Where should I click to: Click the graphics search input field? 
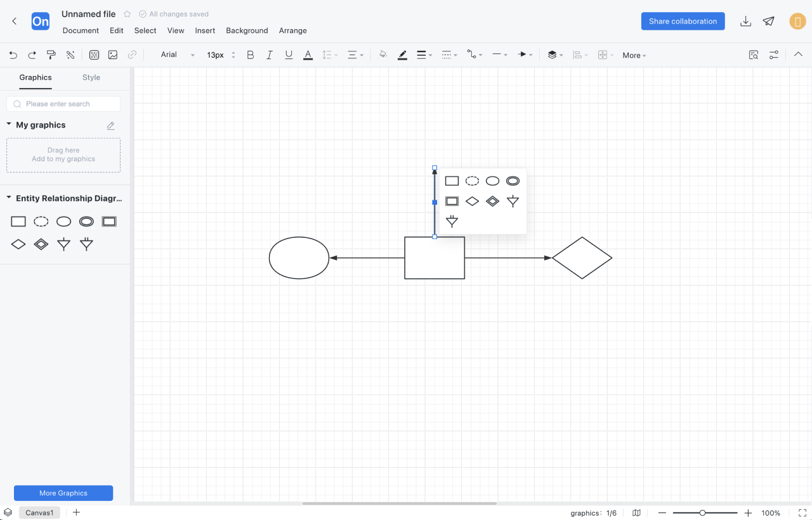coord(63,104)
